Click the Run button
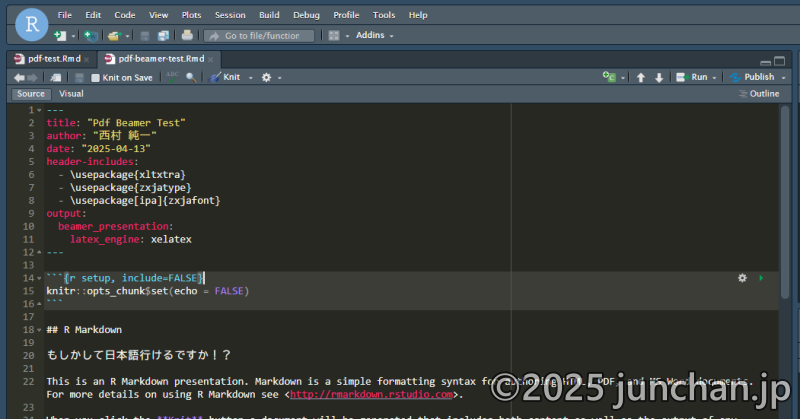This screenshot has height=419, width=800. (x=692, y=77)
